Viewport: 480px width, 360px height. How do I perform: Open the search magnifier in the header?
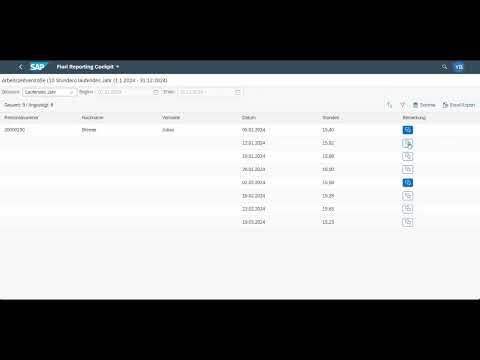tap(444, 67)
